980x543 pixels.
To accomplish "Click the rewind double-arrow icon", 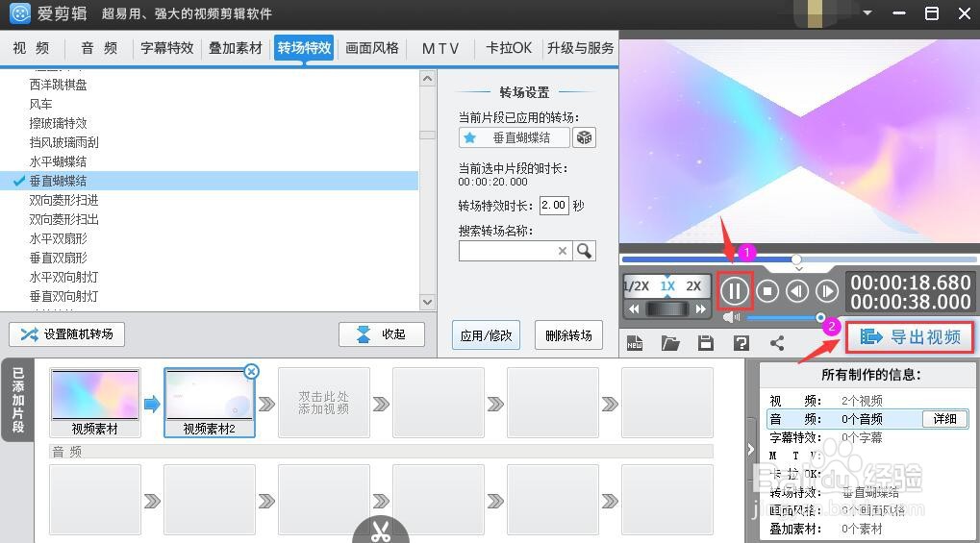I will (x=634, y=309).
